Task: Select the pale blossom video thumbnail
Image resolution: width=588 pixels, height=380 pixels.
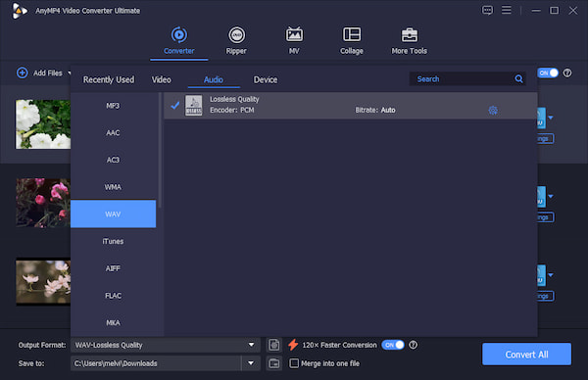Action: tap(43, 282)
